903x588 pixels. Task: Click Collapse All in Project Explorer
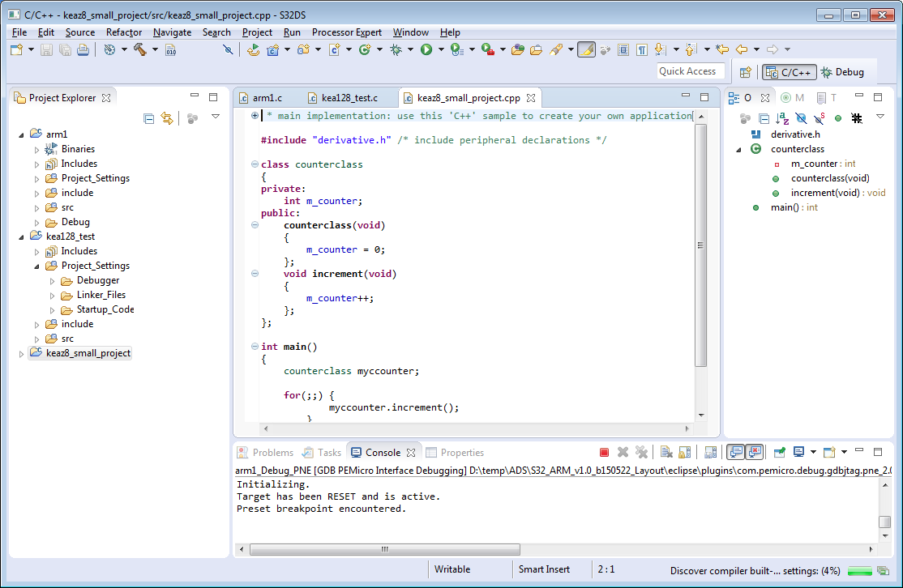click(149, 118)
